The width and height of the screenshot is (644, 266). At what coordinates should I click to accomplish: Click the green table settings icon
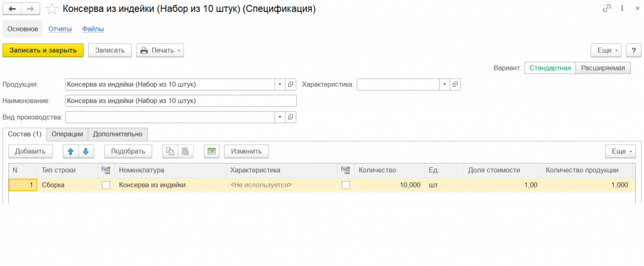[212, 151]
